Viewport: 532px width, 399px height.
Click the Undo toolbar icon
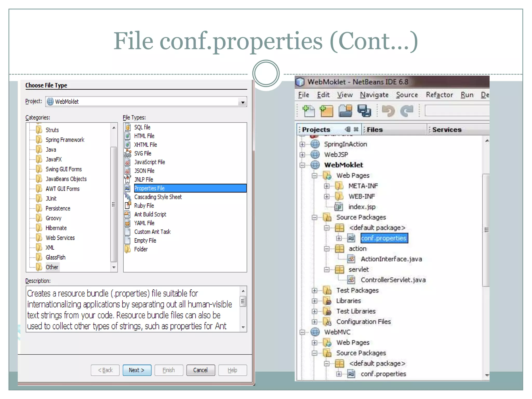(388, 111)
